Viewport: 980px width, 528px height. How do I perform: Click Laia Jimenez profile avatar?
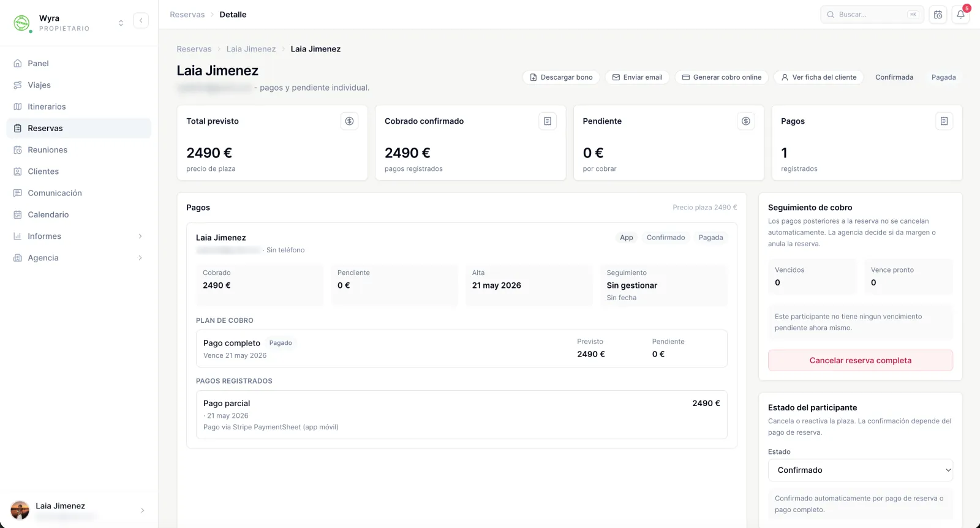pyautogui.click(x=20, y=510)
